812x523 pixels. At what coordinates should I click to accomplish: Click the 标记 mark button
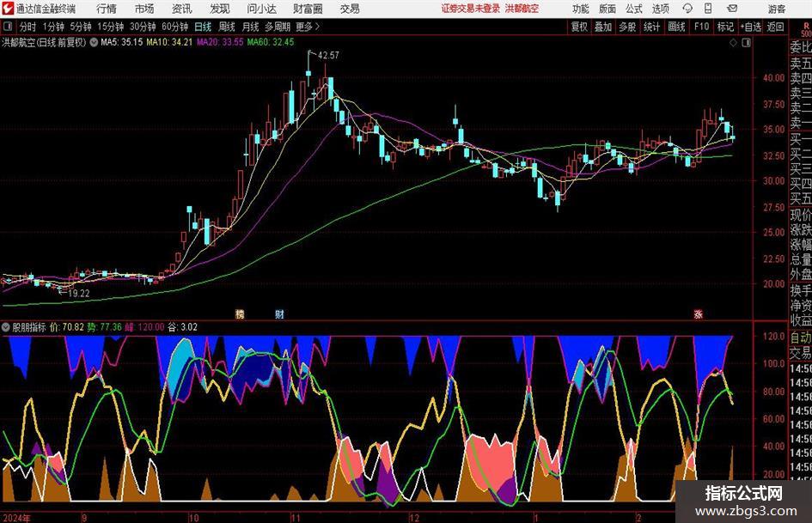click(x=725, y=27)
